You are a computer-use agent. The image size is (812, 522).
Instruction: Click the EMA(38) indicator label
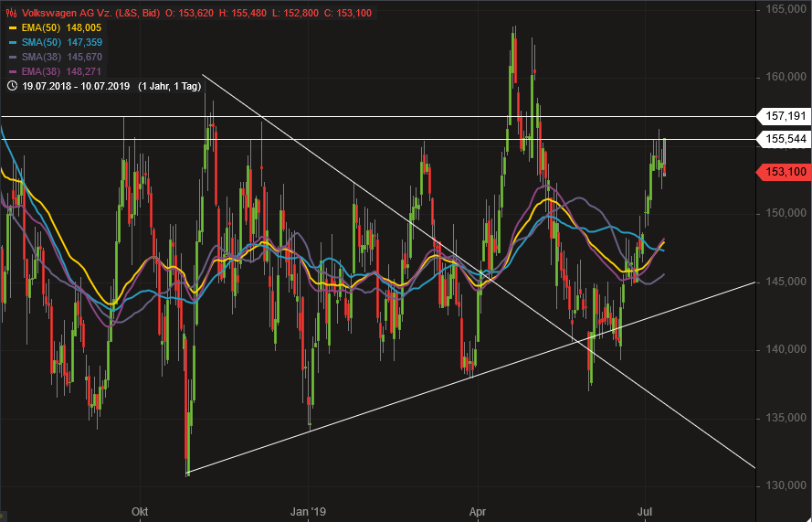coord(43,71)
